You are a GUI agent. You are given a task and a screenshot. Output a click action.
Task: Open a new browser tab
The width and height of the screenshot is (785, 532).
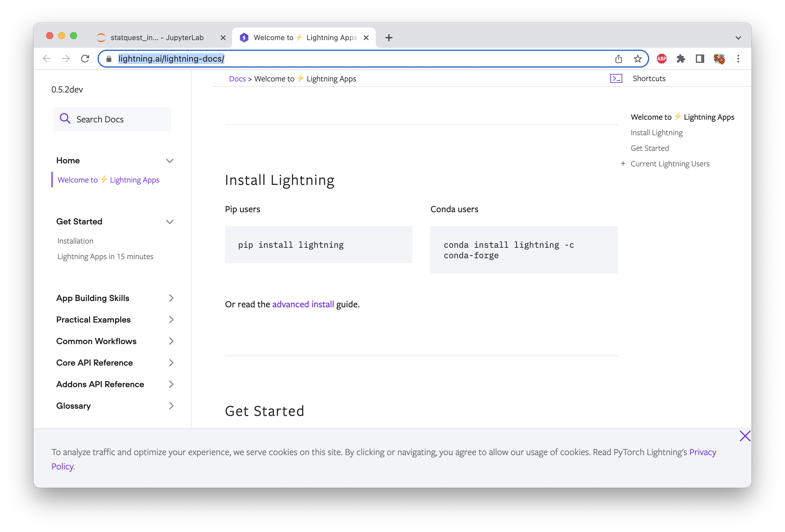[389, 37]
